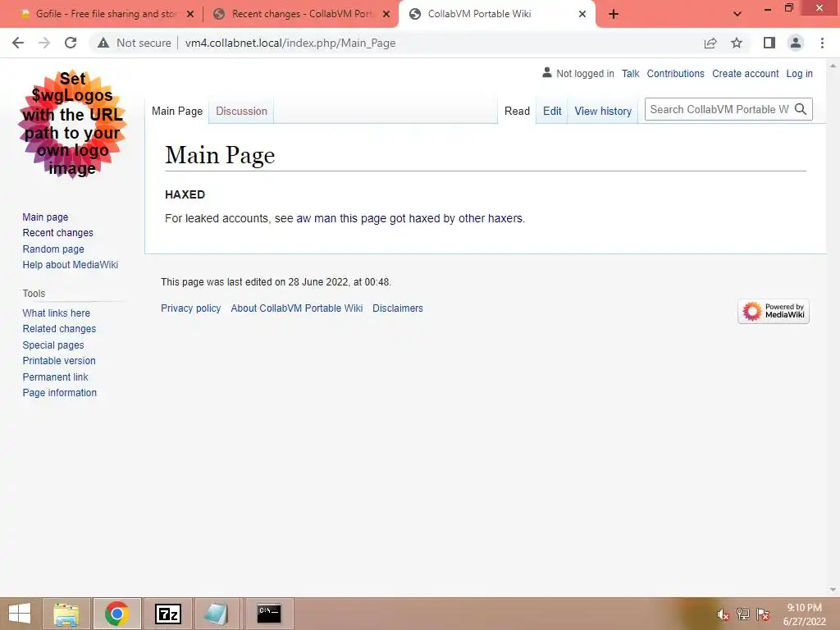Click the page scrollbar up arrow
Viewport: 840px width, 630px height.
(x=833, y=65)
